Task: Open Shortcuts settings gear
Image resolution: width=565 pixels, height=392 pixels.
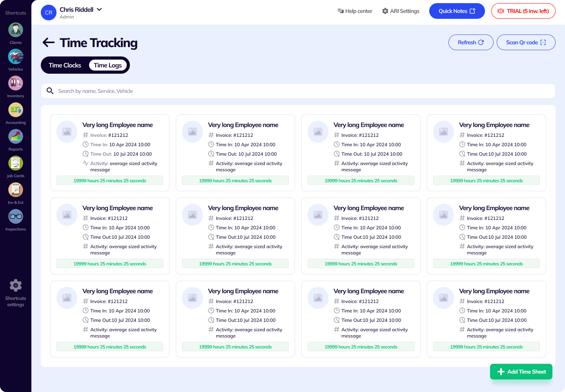Action: point(16,285)
